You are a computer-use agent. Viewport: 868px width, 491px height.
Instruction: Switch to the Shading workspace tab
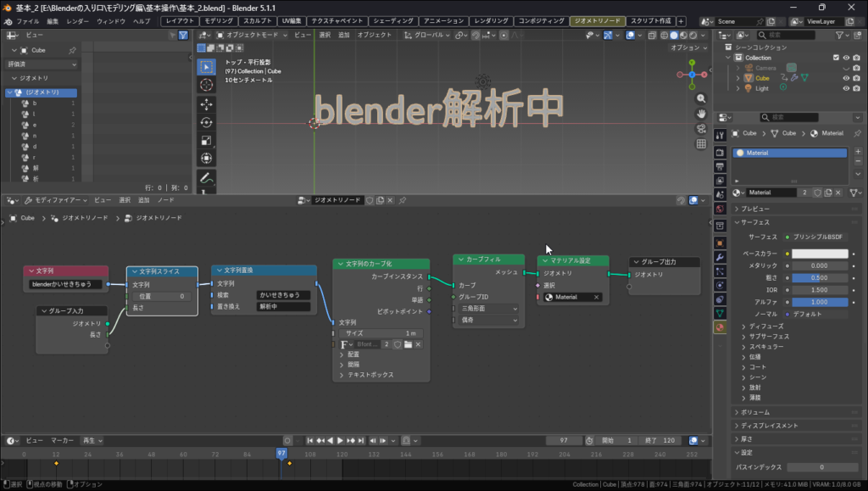coord(393,21)
